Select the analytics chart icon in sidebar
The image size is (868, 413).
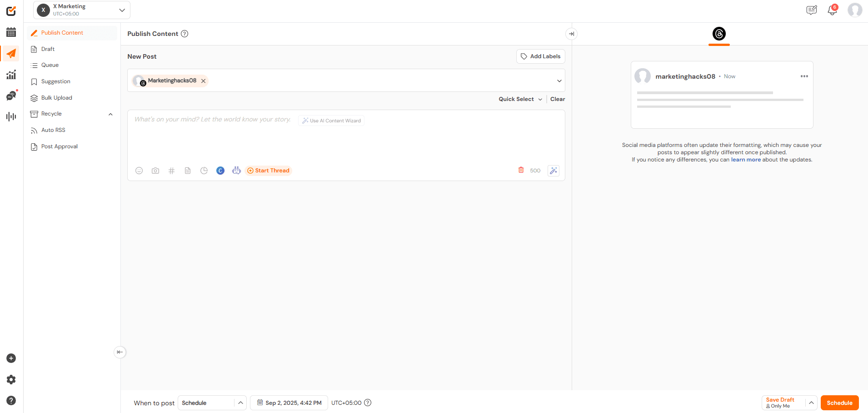coord(11,74)
